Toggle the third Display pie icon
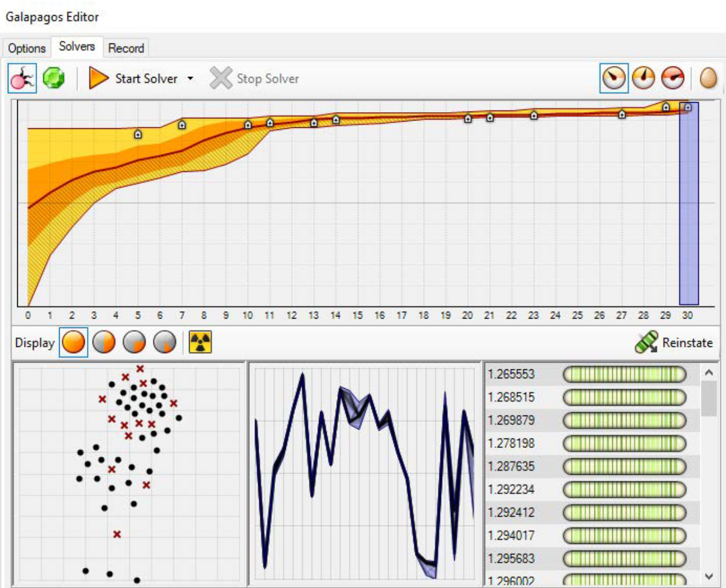The height and width of the screenshot is (588, 726). (134, 343)
